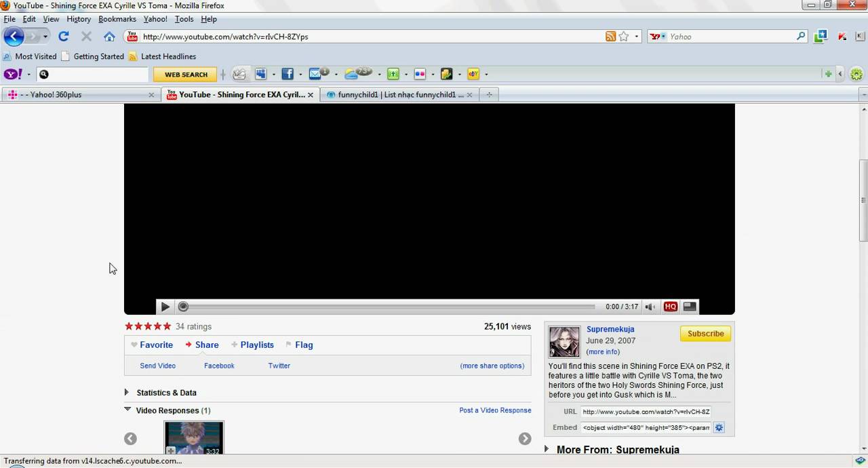Toggle the player full-screen icon
868x468 pixels.
(x=690, y=307)
